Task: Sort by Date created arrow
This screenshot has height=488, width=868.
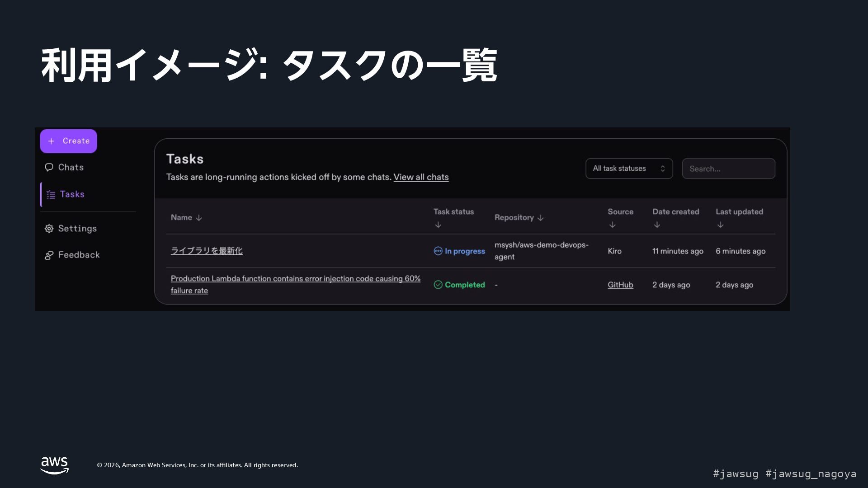Action: [657, 225]
